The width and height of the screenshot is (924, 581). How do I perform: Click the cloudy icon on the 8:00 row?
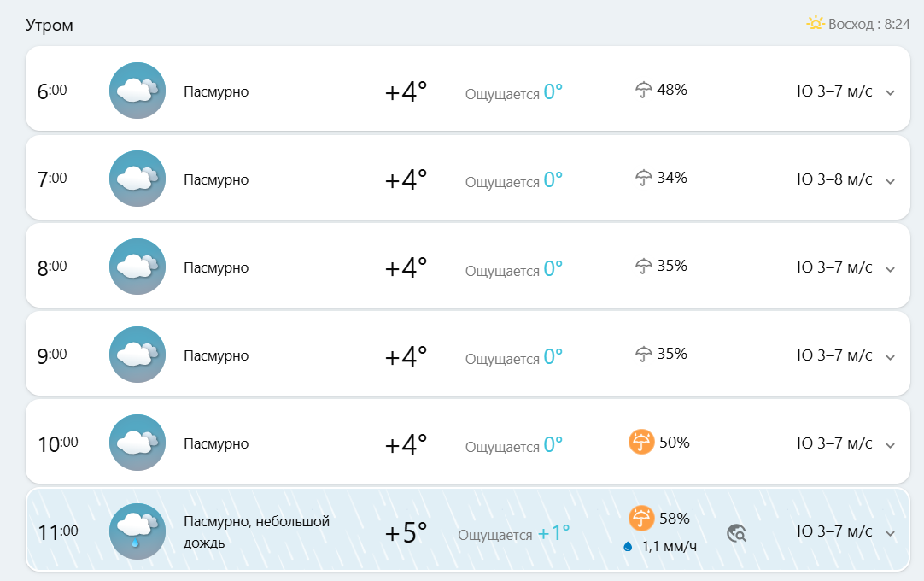coord(137,266)
